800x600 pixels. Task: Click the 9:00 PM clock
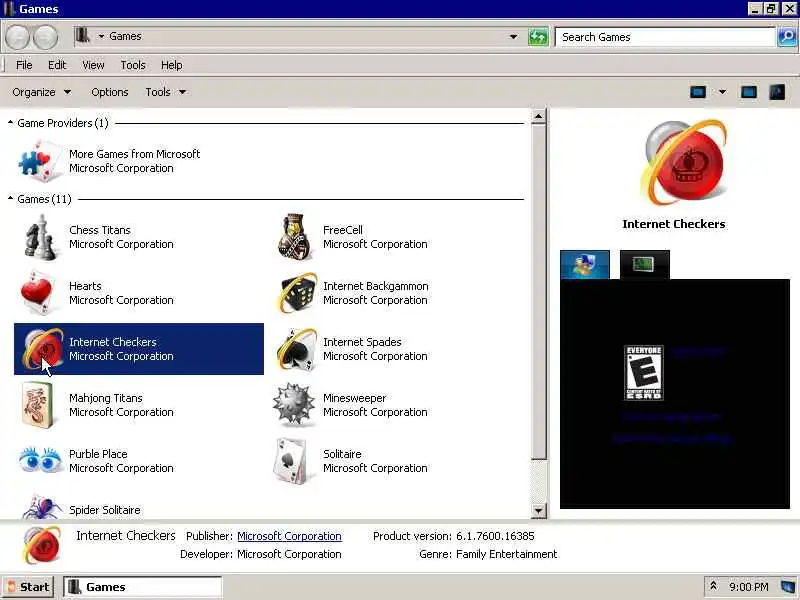[x=748, y=587]
